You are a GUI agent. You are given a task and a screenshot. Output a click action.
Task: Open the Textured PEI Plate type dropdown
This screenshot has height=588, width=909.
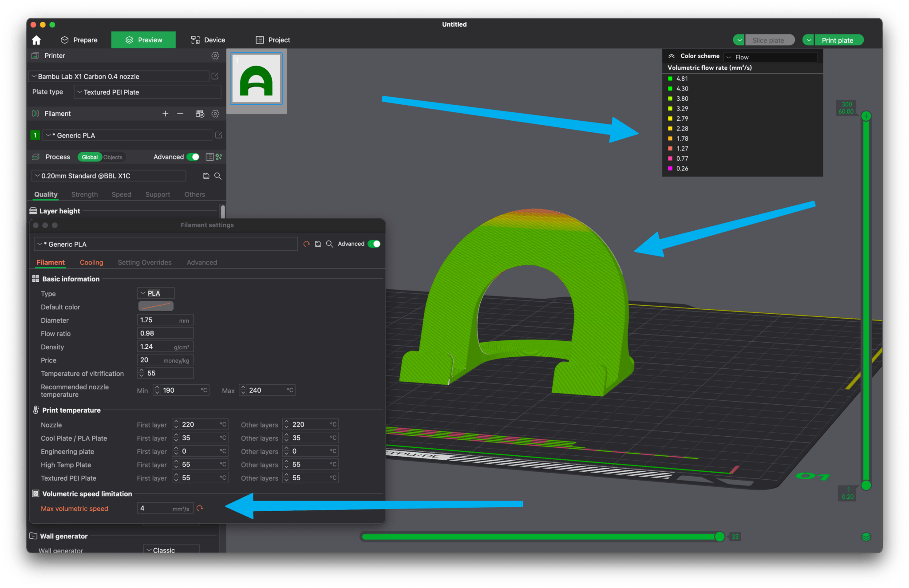point(147,92)
